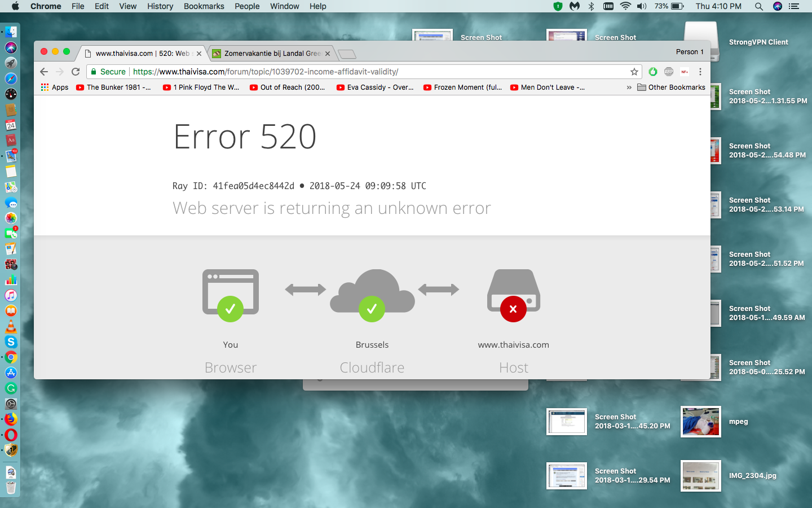Open the Other Bookmarks folder
Viewport: 812px width, 508px height.
671,87
